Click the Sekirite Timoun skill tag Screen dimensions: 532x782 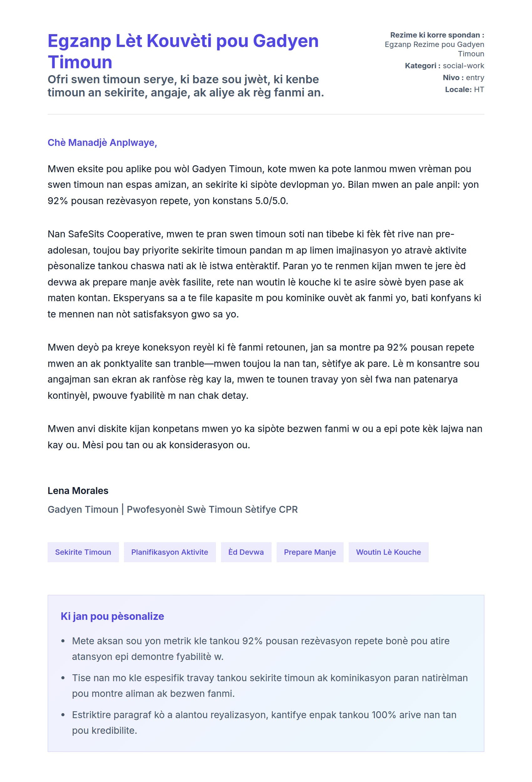tap(83, 552)
